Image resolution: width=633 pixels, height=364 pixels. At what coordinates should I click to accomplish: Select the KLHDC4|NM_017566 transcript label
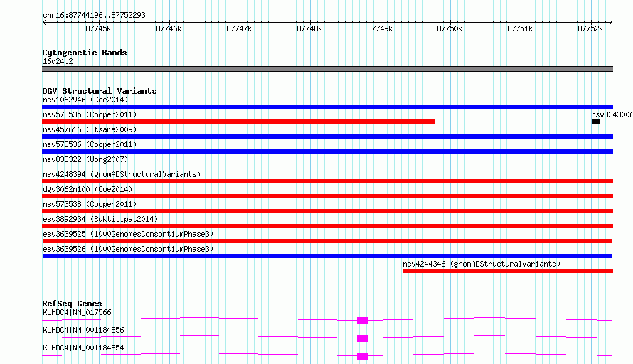(77, 312)
